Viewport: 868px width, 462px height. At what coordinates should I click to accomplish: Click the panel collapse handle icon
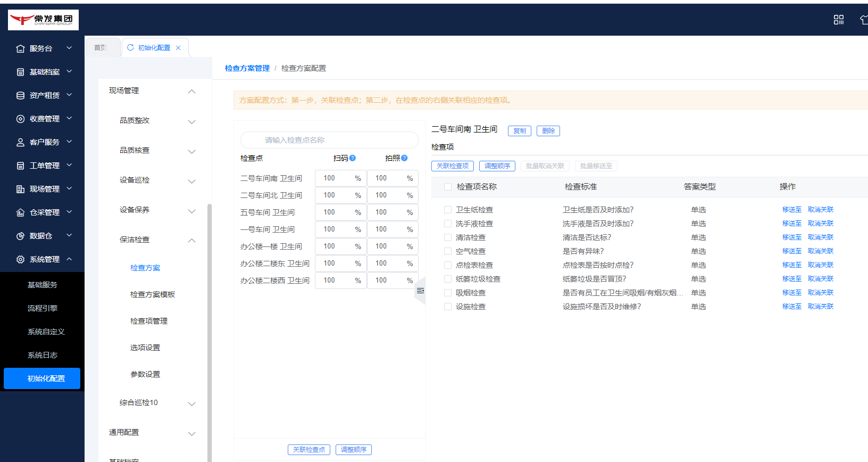pyautogui.click(x=420, y=291)
